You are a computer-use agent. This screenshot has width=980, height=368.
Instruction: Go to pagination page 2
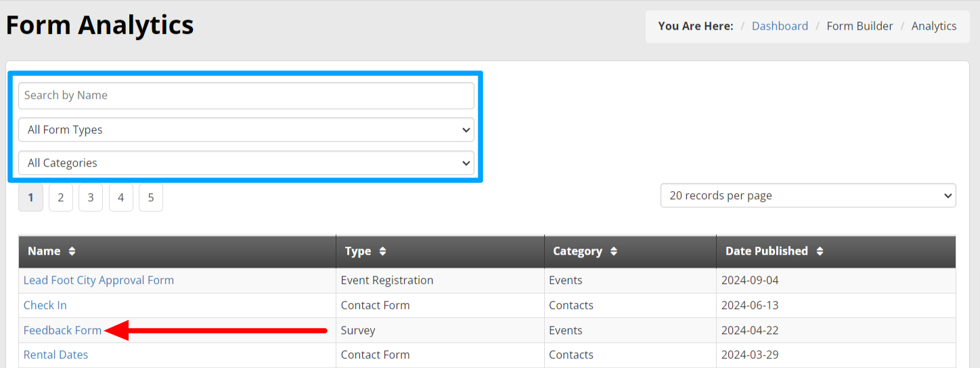pyautogui.click(x=61, y=197)
